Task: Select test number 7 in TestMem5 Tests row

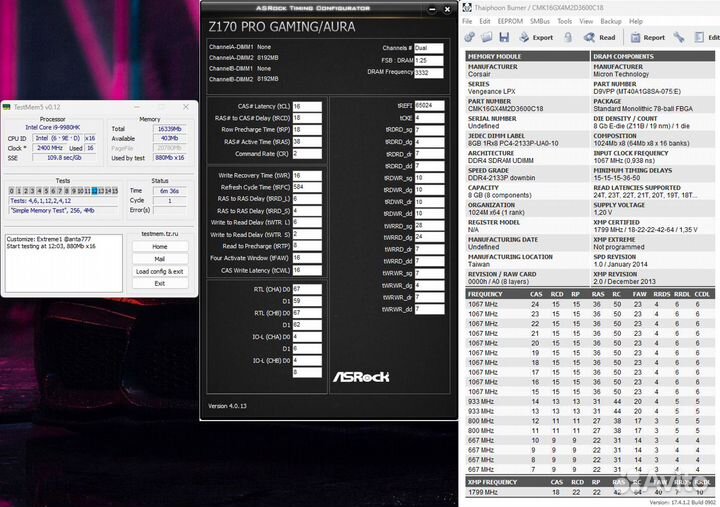Action: coord(60,191)
